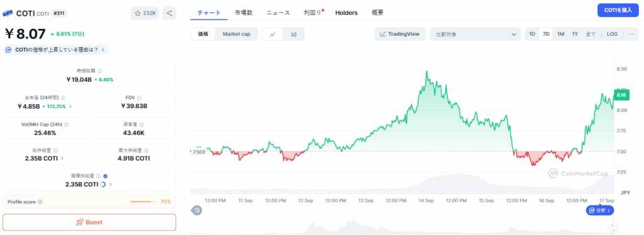Click the COTI coin logo icon
The image size is (644, 235).
8,13
